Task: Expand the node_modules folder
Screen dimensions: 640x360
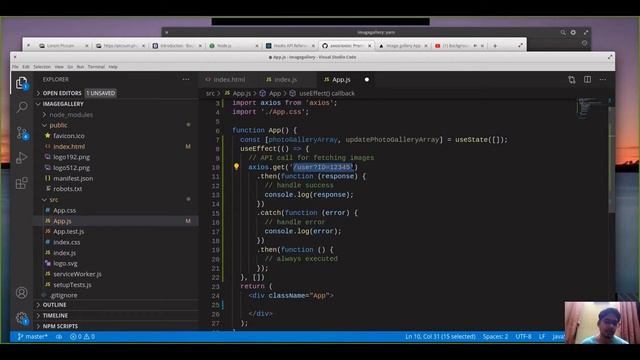Action: (x=71, y=115)
